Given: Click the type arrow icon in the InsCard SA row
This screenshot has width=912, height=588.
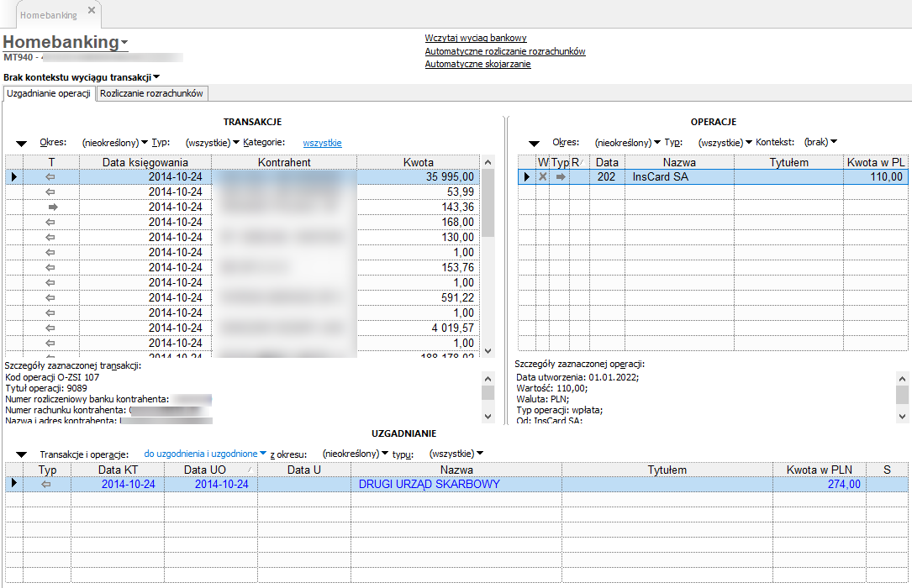Looking at the screenshot, I should (561, 176).
